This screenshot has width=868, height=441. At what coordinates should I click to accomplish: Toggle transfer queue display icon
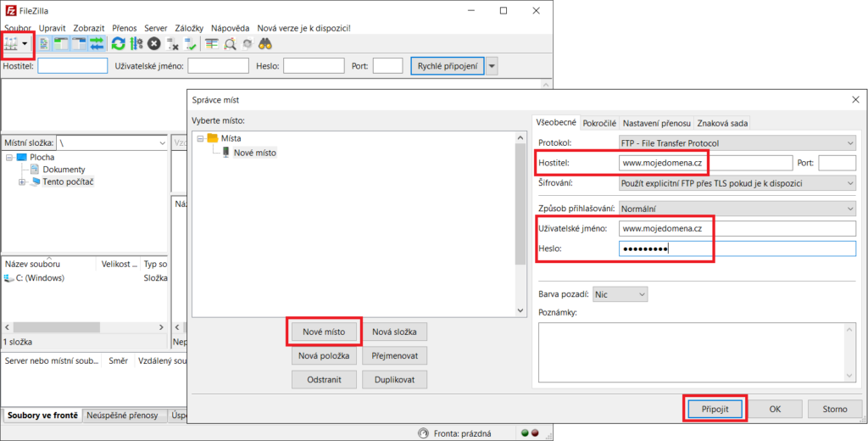point(97,44)
